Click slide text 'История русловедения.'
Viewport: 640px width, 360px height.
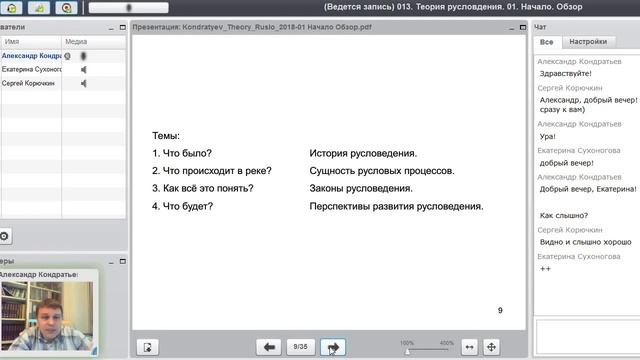tap(363, 153)
